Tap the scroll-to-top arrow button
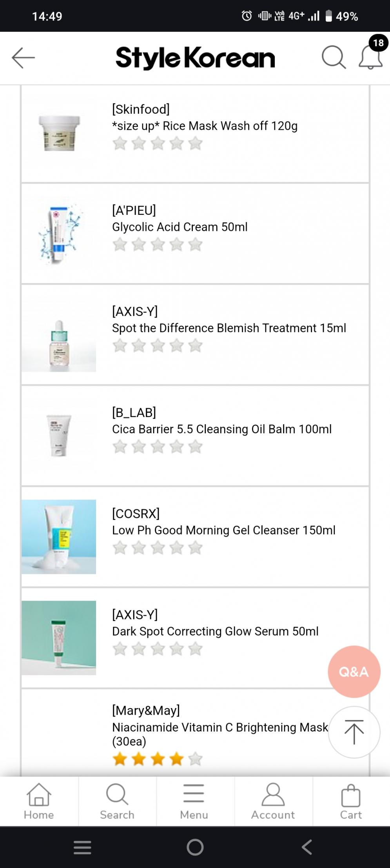 pos(354,732)
